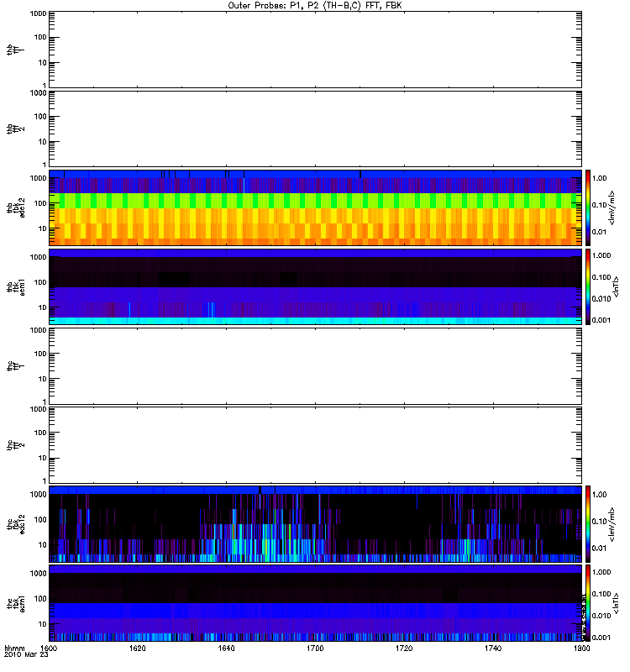Click the 1.000 tick on thc scm1 color bar
630x672 pixels.
click(601, 572)
